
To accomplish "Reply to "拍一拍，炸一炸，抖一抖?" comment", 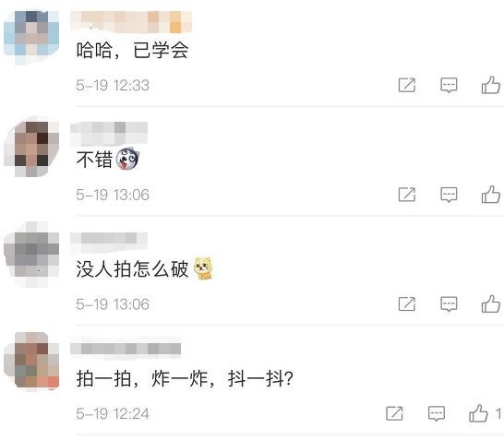I will [437, 413].
